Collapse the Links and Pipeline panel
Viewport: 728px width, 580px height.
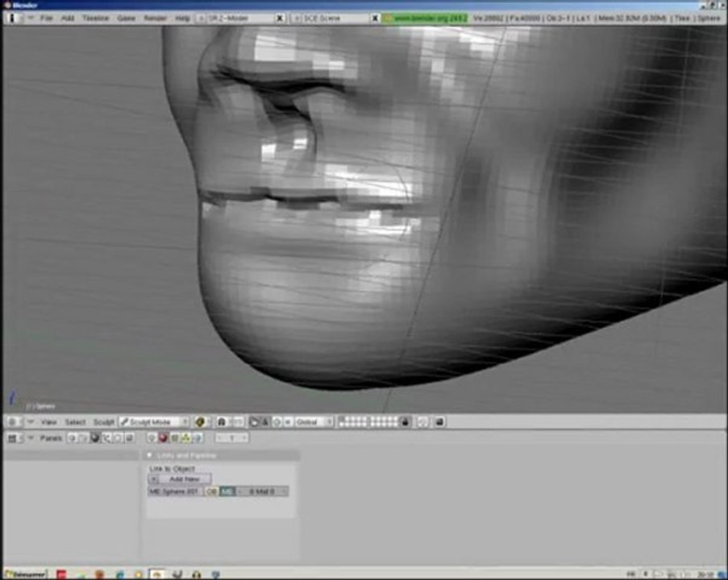[x=149, y=456]
